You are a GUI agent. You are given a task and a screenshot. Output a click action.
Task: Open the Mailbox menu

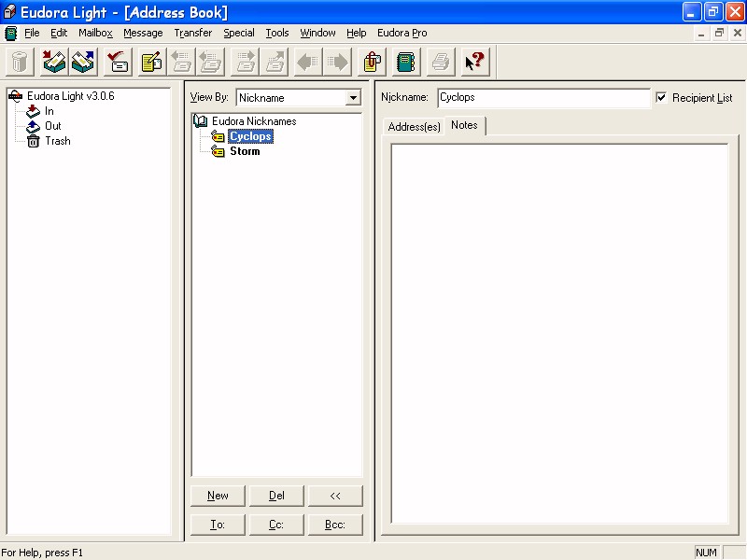pos(96,33)
